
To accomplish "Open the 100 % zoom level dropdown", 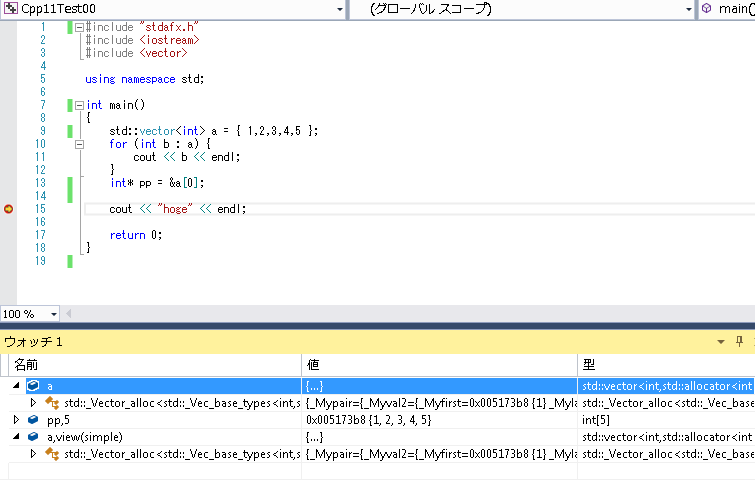I will (53, 315).
